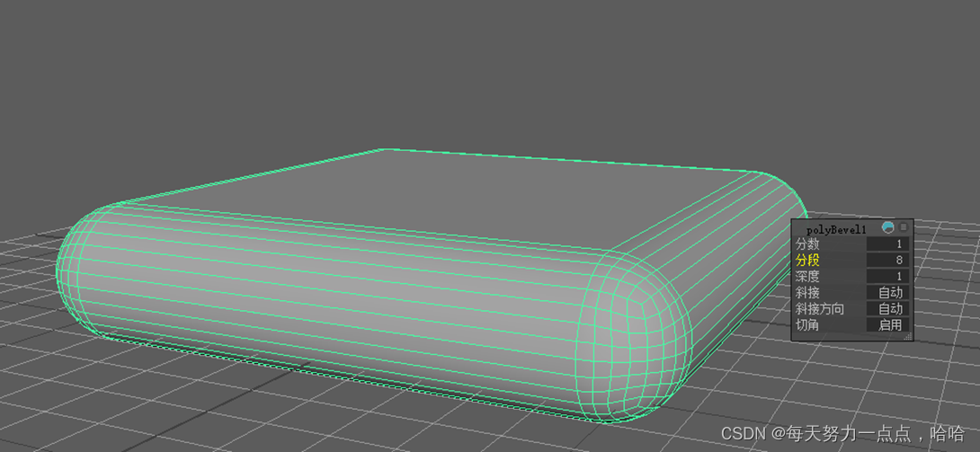Open the polyBevel1 panel menu icon

tap(903, 227)
